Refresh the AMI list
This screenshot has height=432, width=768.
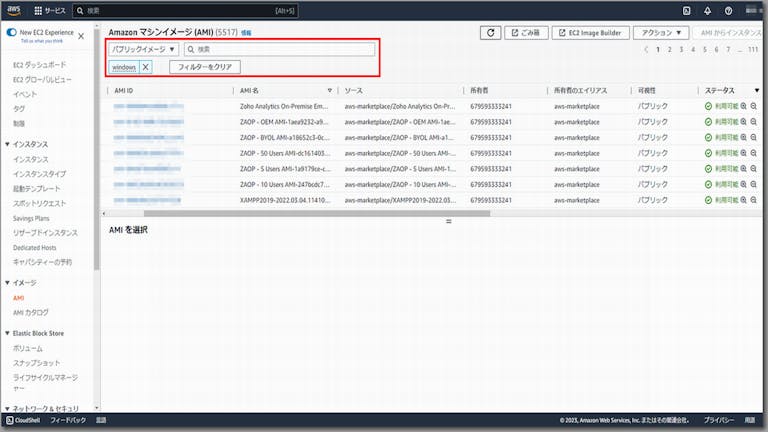(490, 33)
